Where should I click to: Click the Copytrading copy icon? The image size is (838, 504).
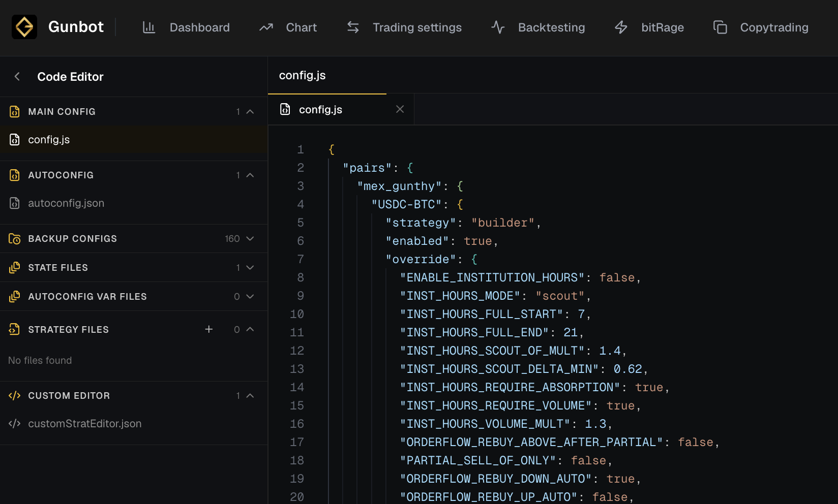720,27
